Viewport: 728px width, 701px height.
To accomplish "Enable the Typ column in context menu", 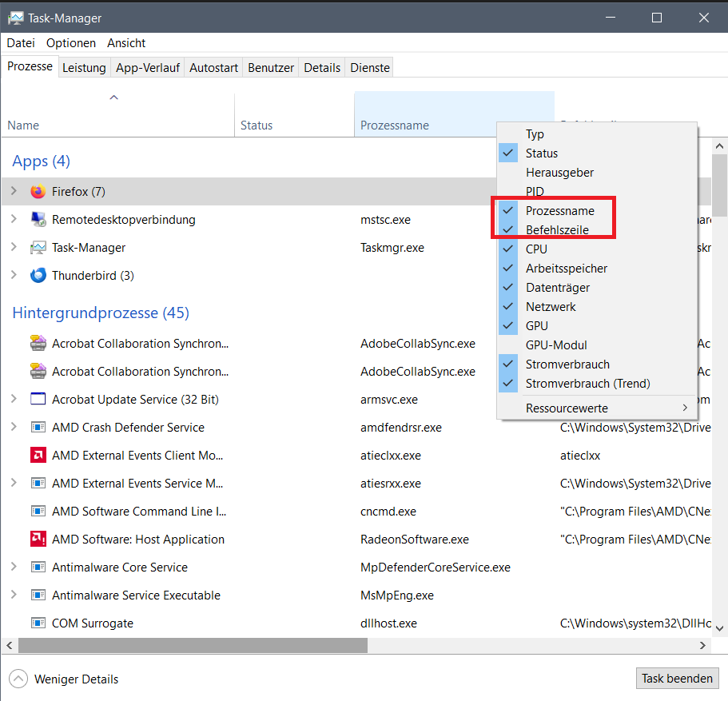I will click(597, 133).
